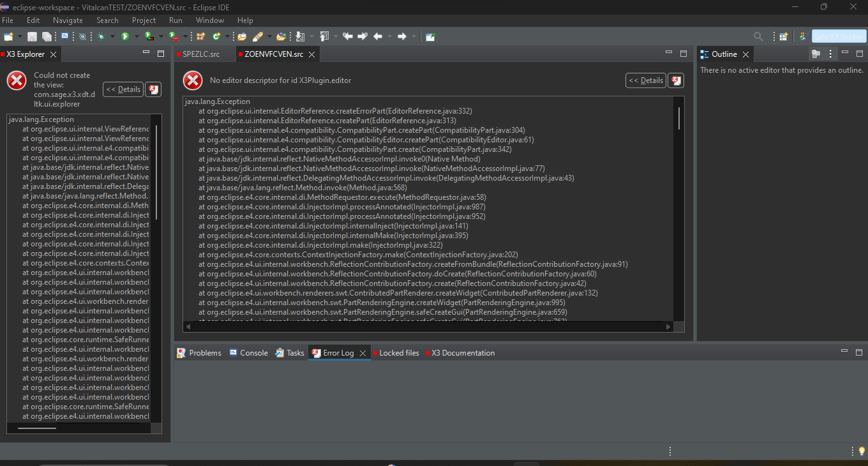868x466 pixels.
Task: Click the Debug bug icon
Action: click(x=101, y=36)
